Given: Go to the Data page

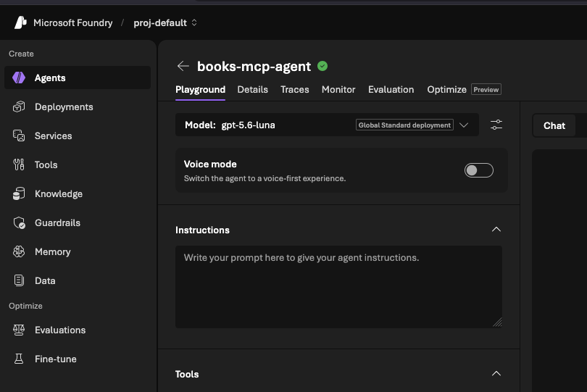Looking at the screenshot, I should pos(78,280).
